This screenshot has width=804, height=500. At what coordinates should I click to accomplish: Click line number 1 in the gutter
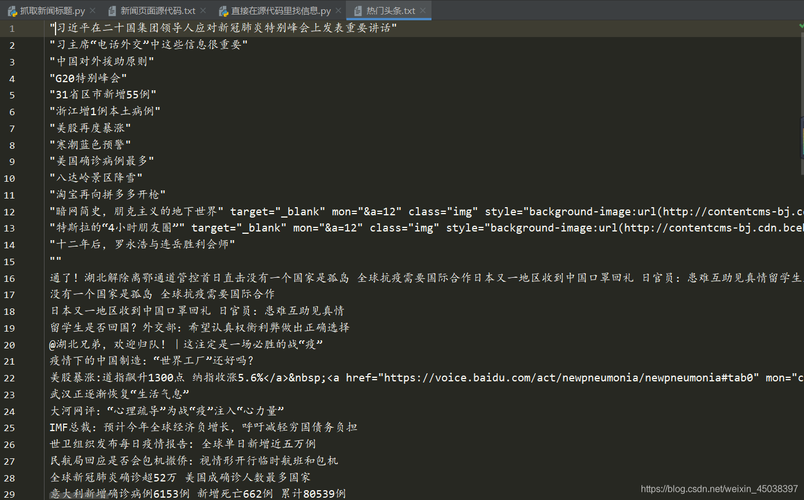(x=12, y=29)
